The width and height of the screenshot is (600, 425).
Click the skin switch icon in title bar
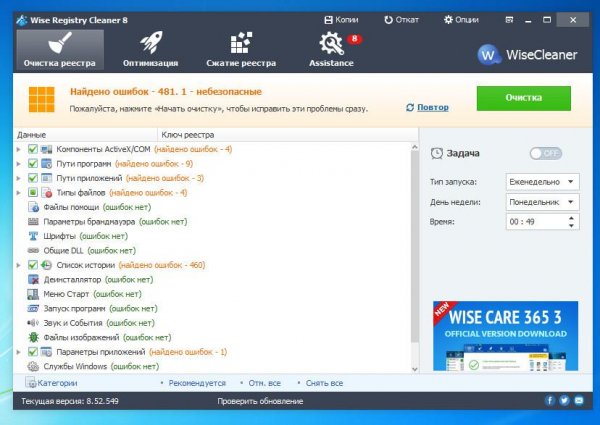click(509, 20)
